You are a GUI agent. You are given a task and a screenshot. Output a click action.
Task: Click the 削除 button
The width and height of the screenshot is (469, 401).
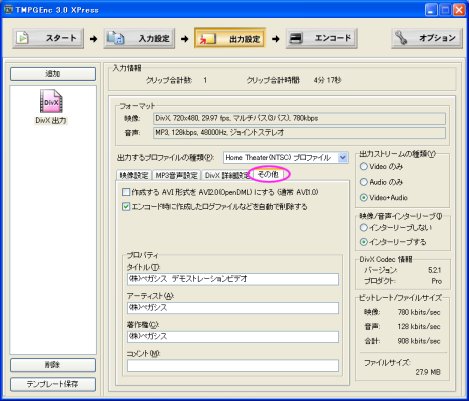point(53,365)
